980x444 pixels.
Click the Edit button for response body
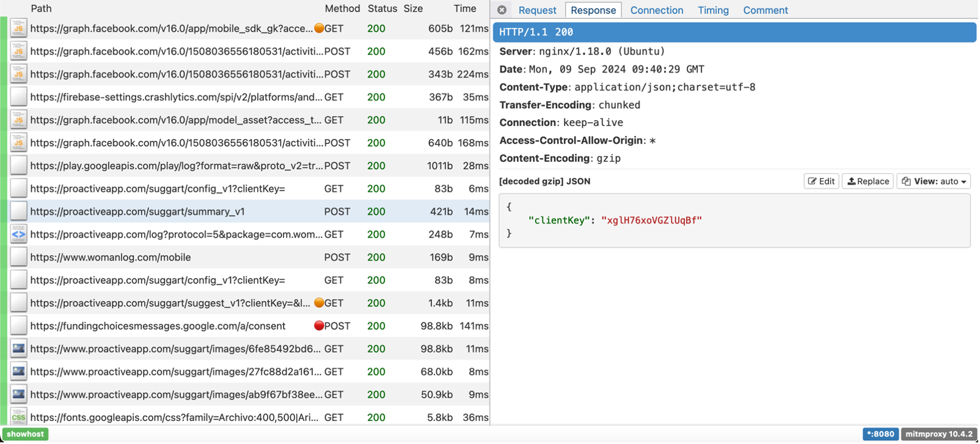point(821,181)
